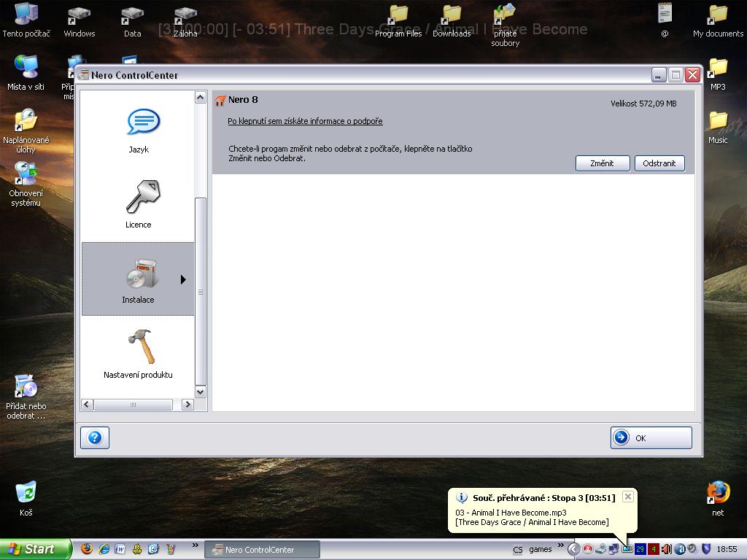Click the sidebar scroll left arrow
This screenshot has height=560, width=747.
pos(87,404)
